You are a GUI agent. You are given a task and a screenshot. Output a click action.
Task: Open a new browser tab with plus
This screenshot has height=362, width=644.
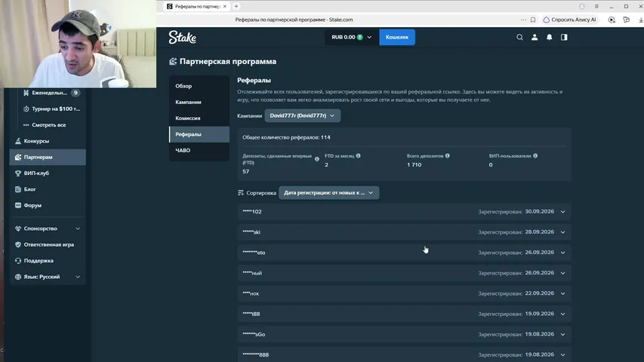236,7
